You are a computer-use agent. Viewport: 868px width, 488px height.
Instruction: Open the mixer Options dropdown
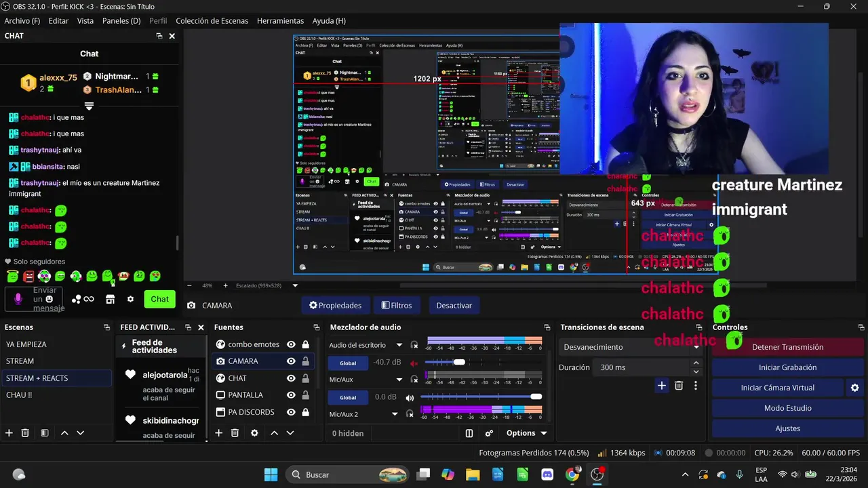527,433
